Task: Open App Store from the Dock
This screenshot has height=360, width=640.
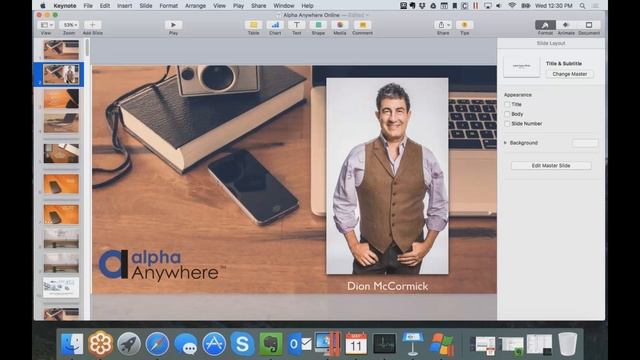Action: 214,344
